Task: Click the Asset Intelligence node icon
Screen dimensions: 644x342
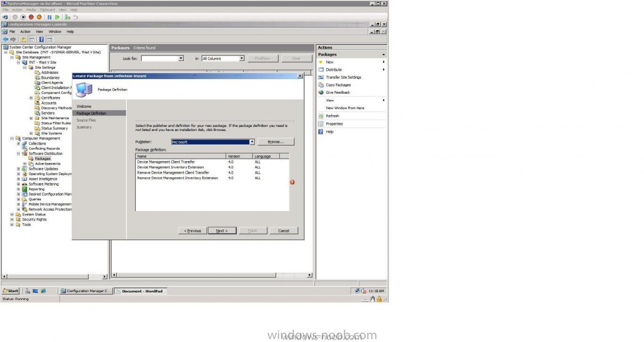Action: click(x=25, y=179)
